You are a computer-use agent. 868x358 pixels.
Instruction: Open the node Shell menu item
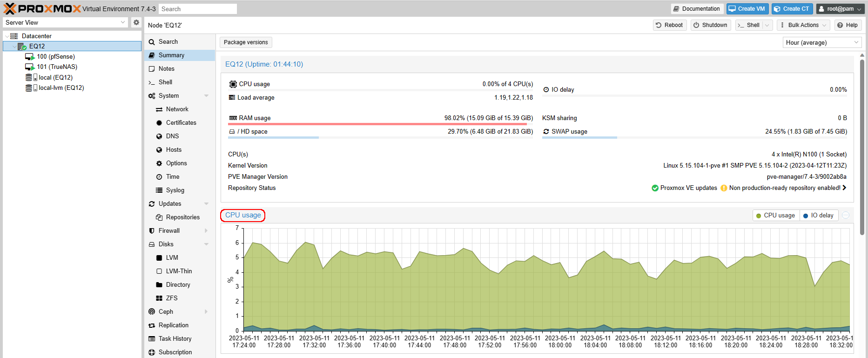pos(180,82)
